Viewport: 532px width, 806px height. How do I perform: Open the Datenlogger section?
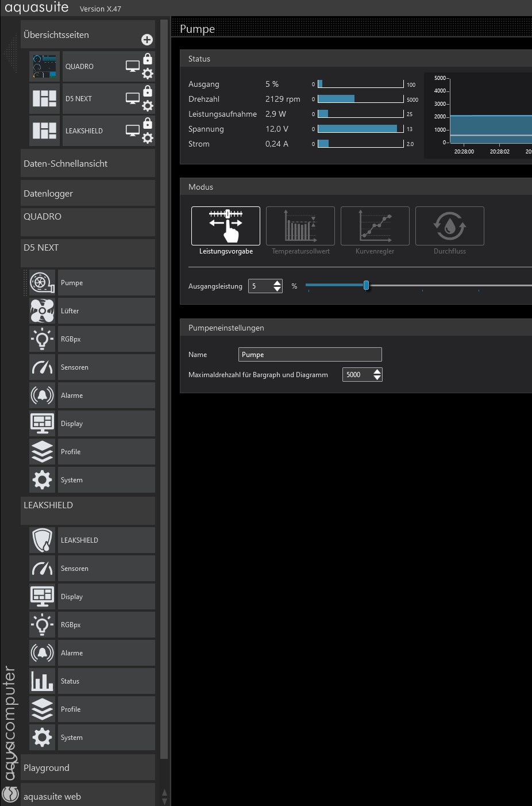[88, 194]
